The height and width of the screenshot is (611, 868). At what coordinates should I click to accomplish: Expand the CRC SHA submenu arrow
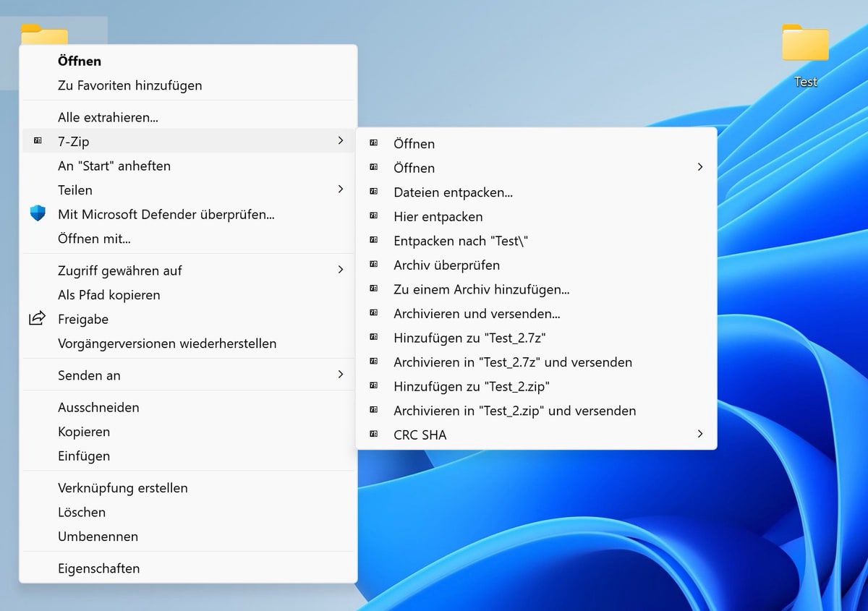tap(699, 434)
